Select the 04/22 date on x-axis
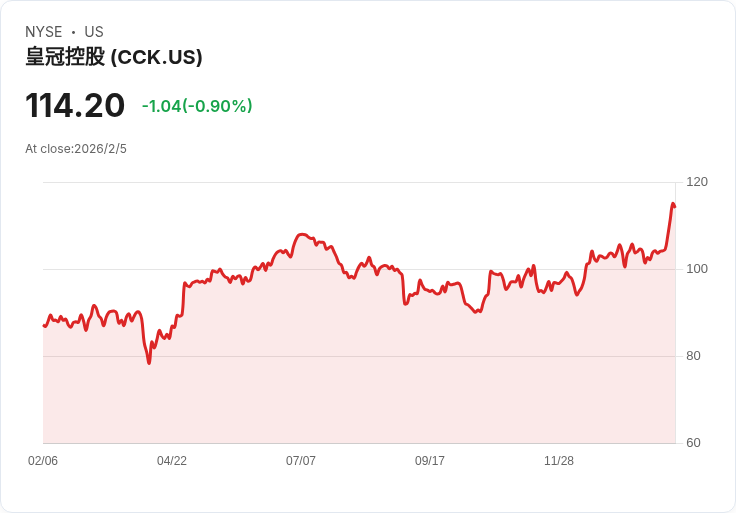736x513 pixels. (x=172, y=461)
